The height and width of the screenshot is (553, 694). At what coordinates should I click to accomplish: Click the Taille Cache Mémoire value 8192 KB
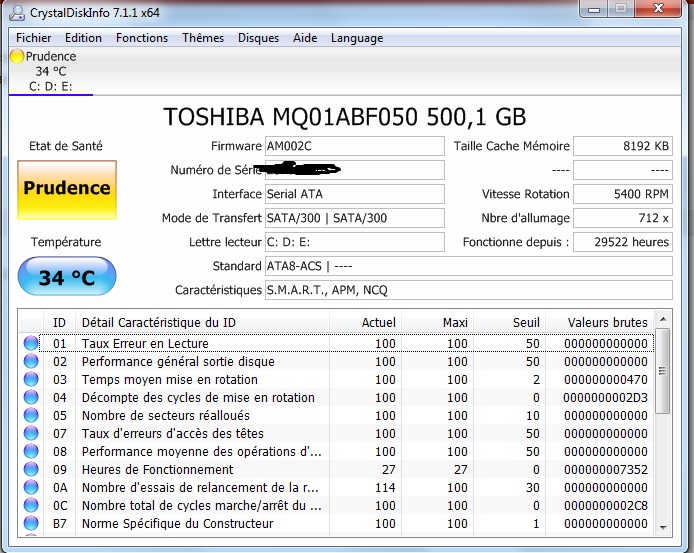click(x=623, y=146)
